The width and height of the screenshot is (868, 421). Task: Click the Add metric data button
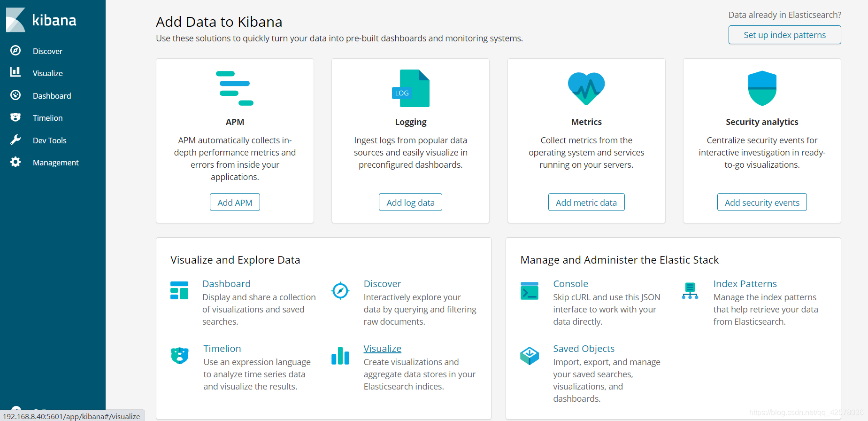pos(586,202)
